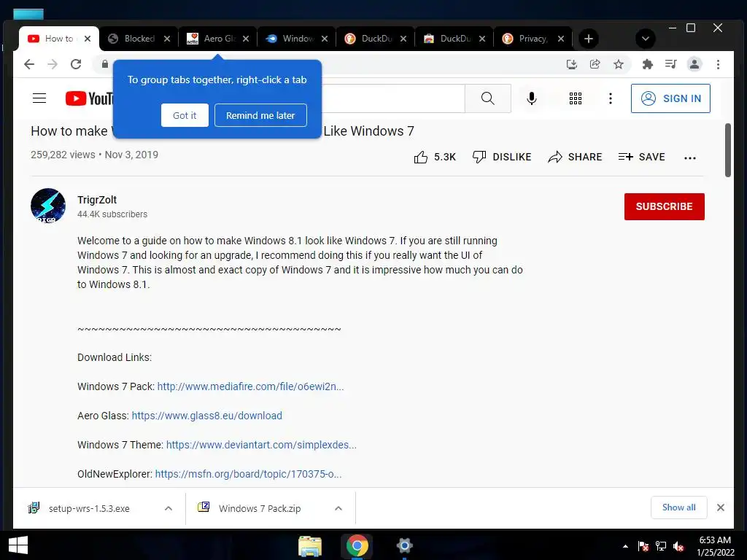Close the Privacy tab
Viewport: 747px width, 560px height.
click(x=561, y=39)
